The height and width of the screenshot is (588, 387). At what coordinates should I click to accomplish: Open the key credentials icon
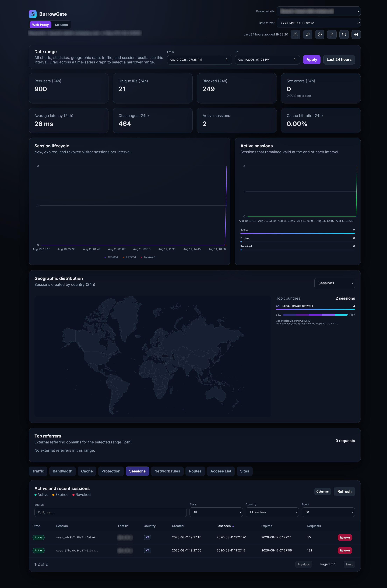[307, 35]
